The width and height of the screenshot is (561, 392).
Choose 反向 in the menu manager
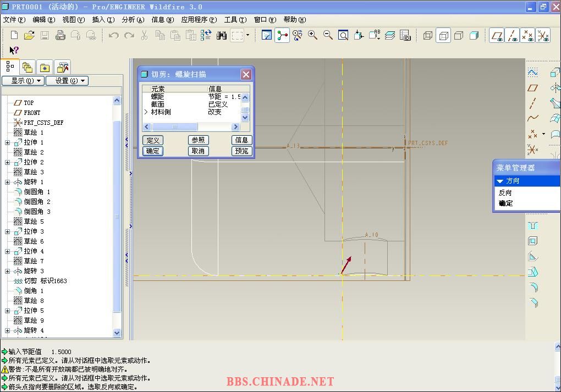[505, 193]
